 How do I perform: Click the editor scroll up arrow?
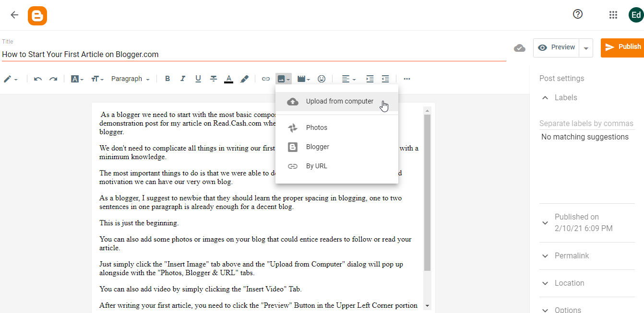(427, 111)
